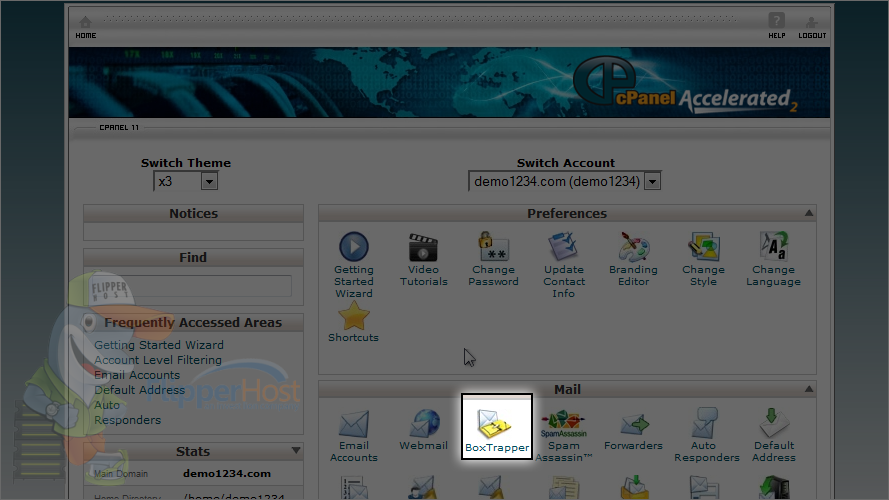The width and height of the screenshot is (889, 500).
Task: Go to the Home icon
Action: pos(86,23)
